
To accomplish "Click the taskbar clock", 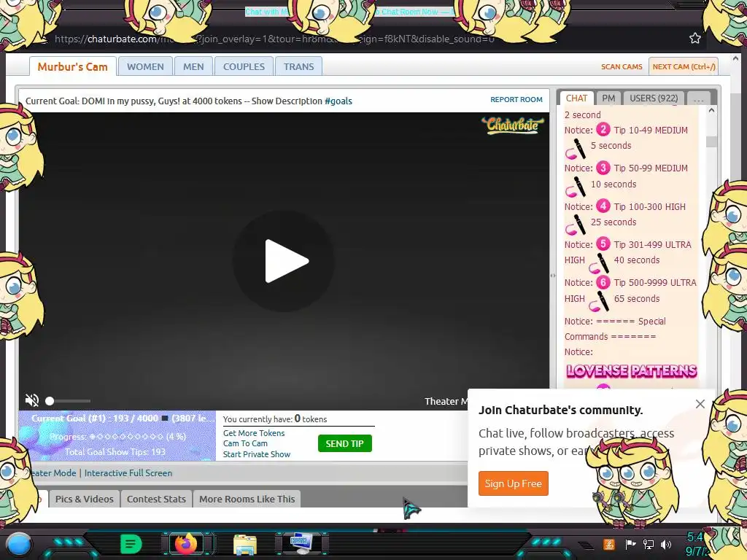I will (695, 544).
